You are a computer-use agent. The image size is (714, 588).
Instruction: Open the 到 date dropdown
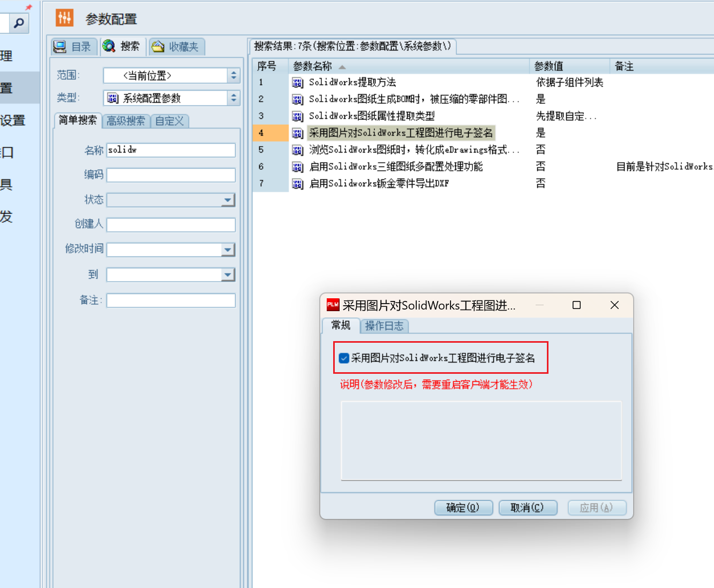coord(228,275)
